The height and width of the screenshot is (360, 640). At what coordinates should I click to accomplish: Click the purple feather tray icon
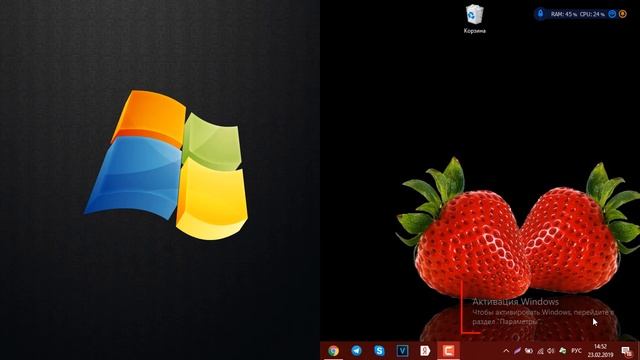click(517, 351)
